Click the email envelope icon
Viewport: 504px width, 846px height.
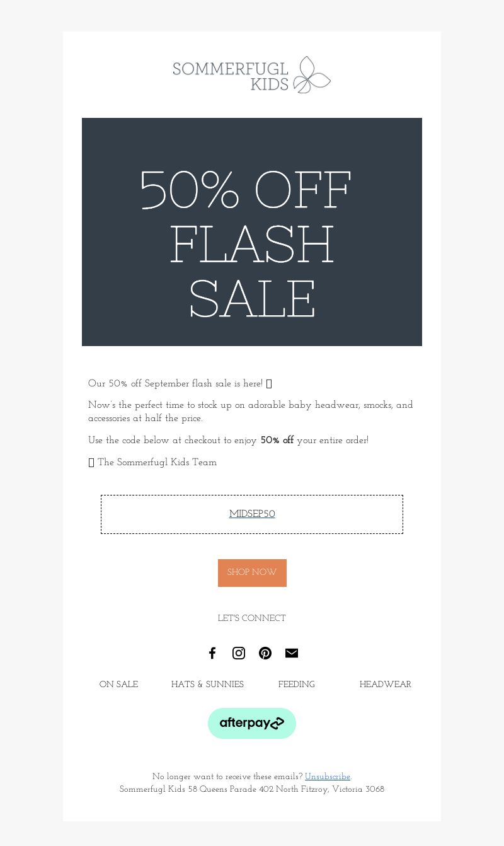[292, 653]
